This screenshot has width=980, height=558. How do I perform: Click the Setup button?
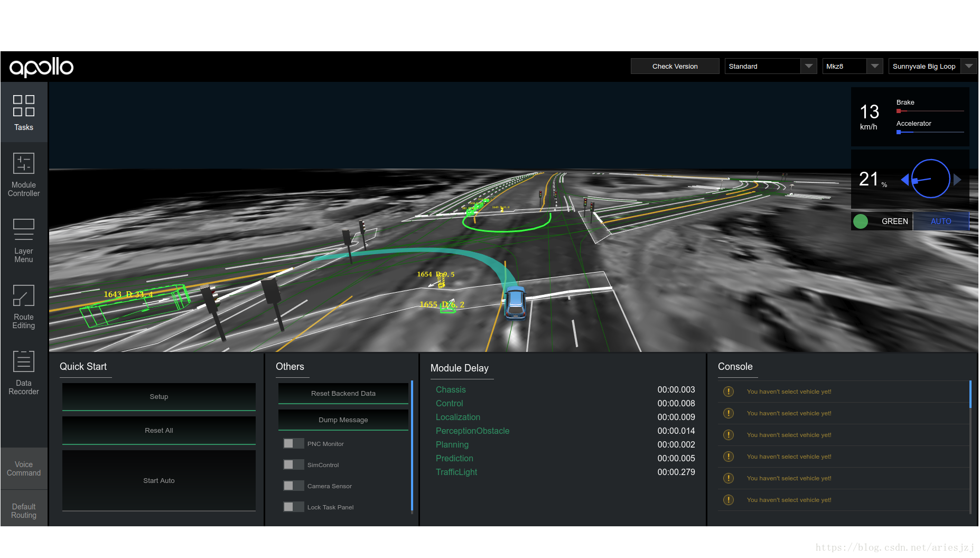[x=159, y=397]
